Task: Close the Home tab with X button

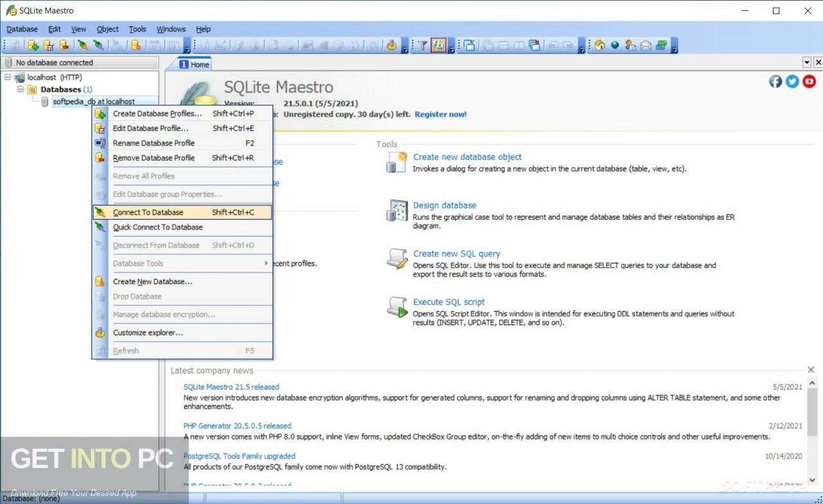Action: pyautogui.click(x=818, y=62)
